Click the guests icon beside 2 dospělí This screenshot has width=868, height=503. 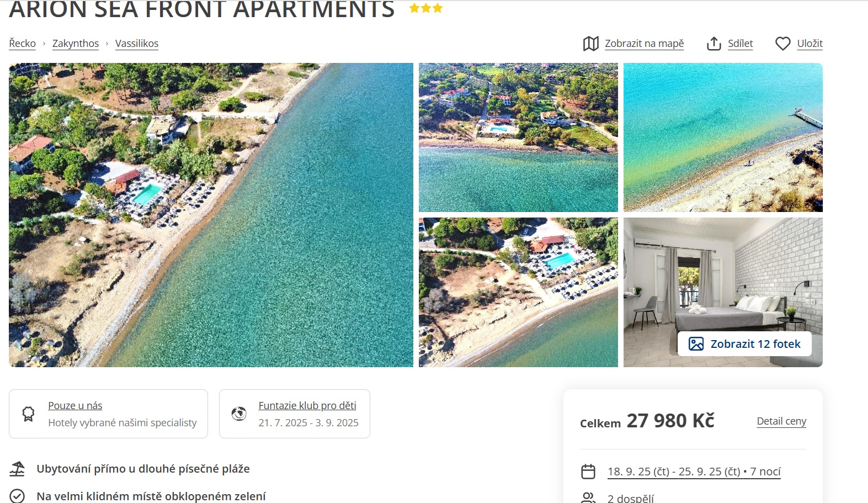[x=588, y=498]
